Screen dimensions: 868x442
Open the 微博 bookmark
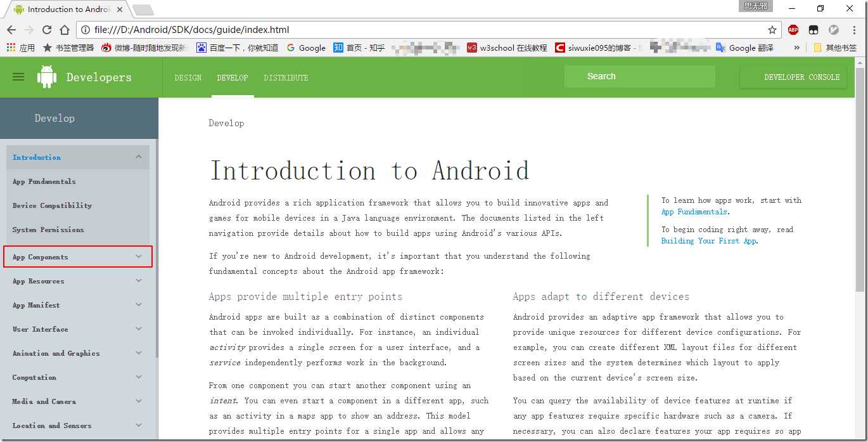pyautogui.click(x=145, y=48)
